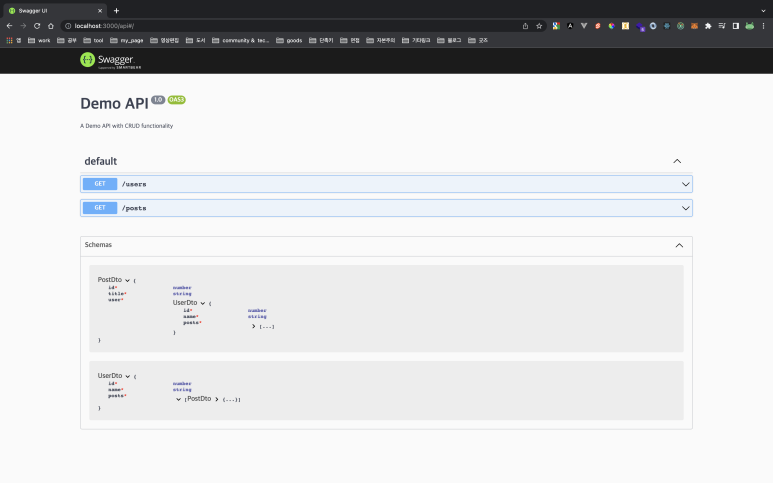Image resolution: width=773 pixels, height=483 pixels.
Task: Click the 'Demo API' title
Action: pyautogui.click(x=114, y=104)
